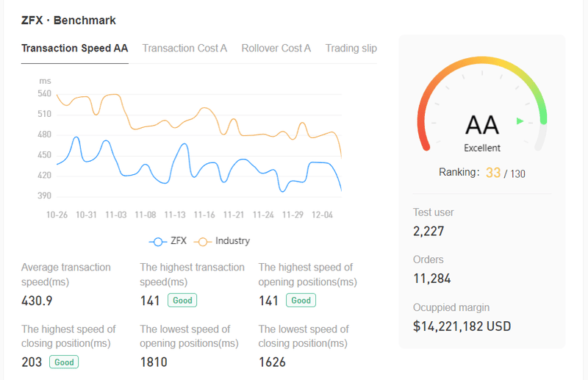This screenshot has height=380, width=588.
Task: Select the Test user count 2,227
Action: coord(429,231)
